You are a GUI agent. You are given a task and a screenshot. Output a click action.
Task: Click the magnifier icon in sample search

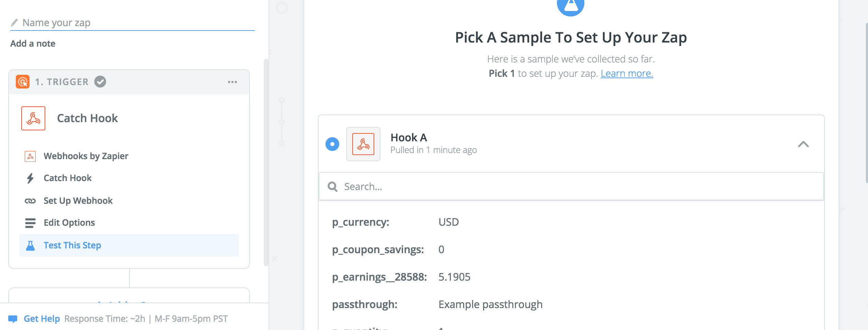click(x=332, y=187)
